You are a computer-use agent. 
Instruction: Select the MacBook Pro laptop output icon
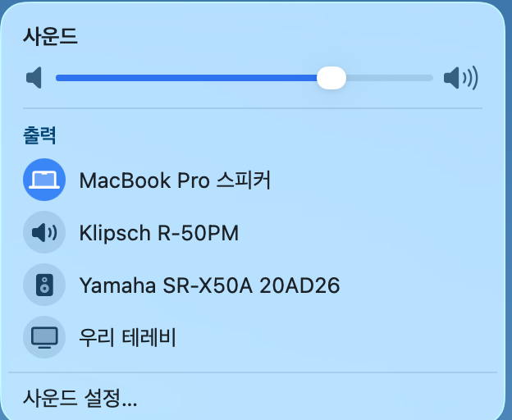point(44,180)
